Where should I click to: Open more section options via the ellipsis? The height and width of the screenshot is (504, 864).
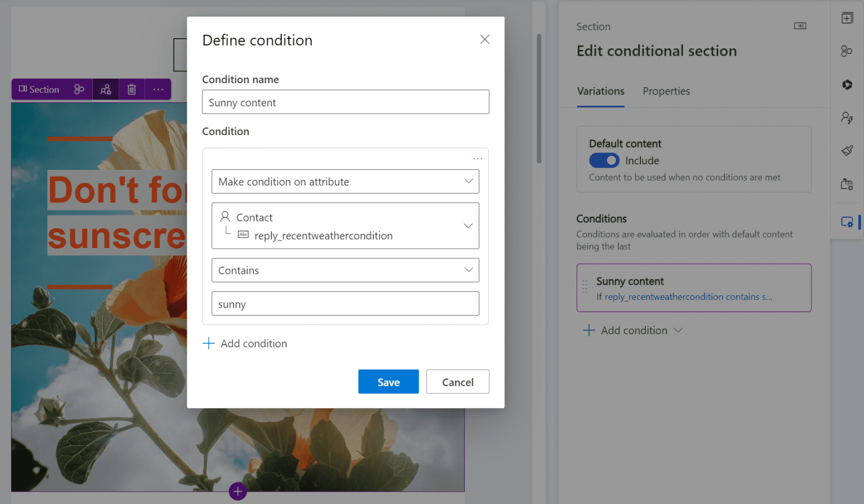[158, 89]
